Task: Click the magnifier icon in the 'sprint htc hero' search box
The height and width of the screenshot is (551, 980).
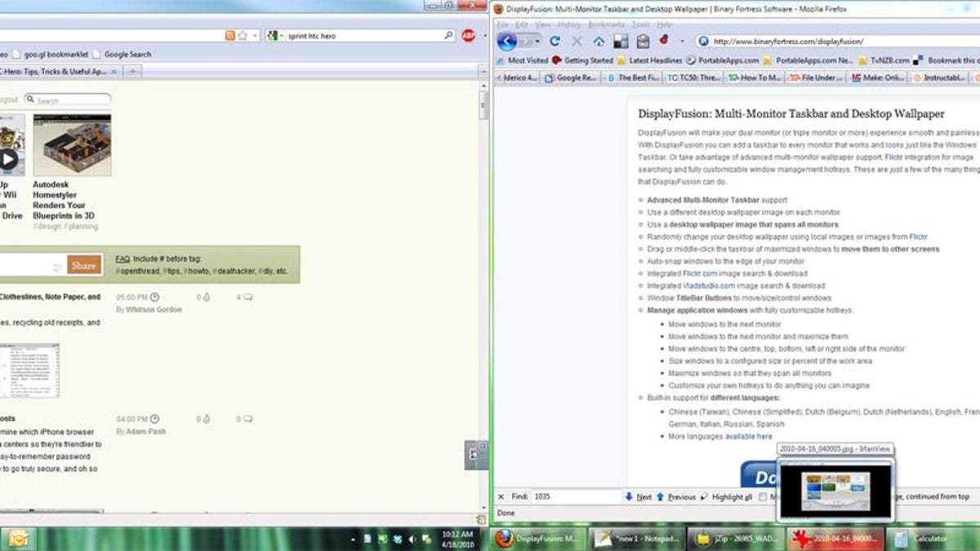Action: tap(448, 36)
